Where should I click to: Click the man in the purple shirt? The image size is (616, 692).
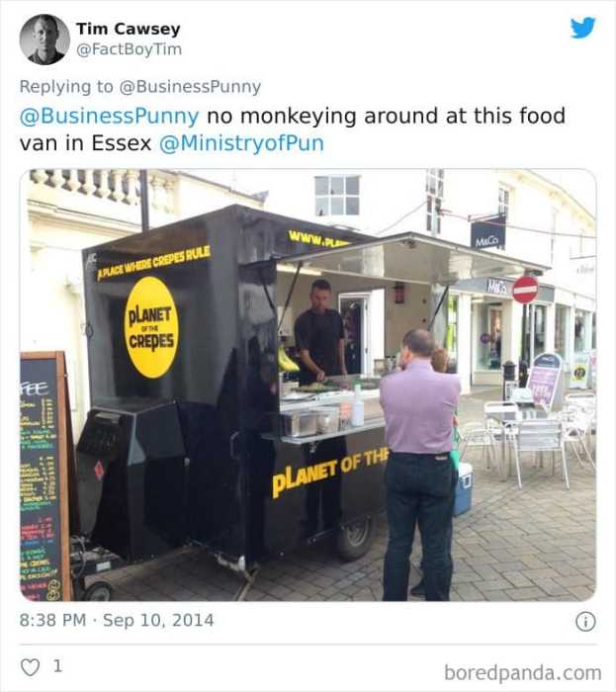(x=419, y=464)
